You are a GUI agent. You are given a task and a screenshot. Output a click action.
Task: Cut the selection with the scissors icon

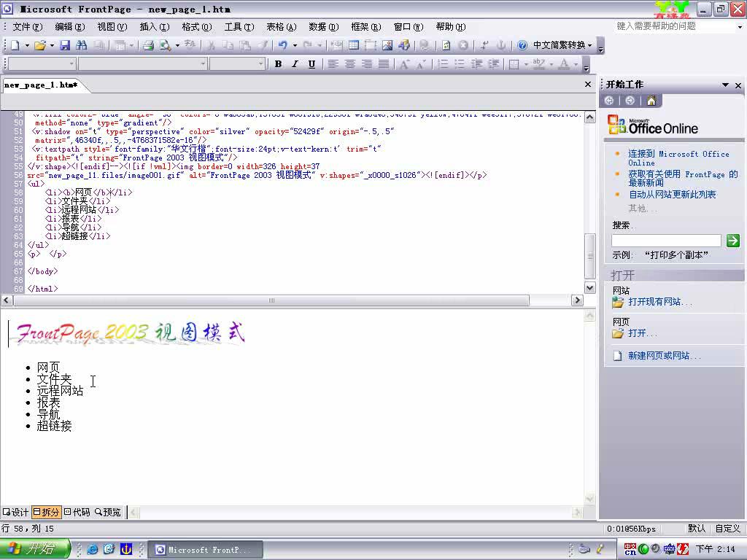pos(211,45)
